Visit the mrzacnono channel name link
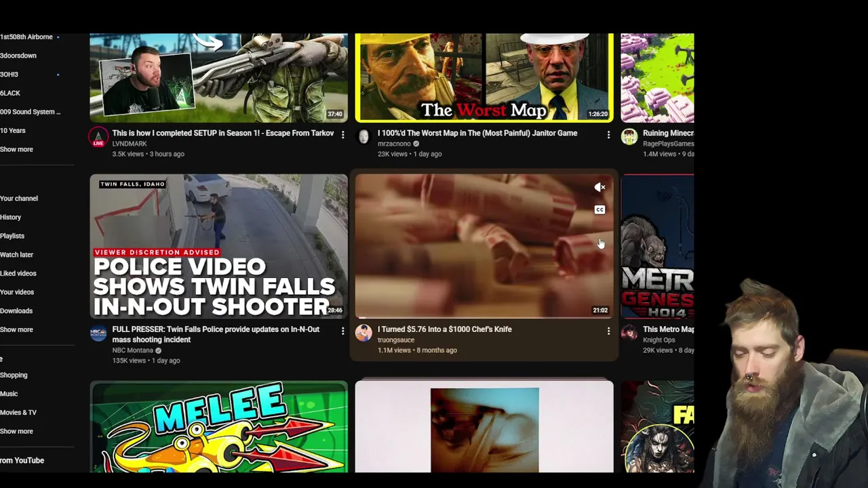The width and height of the screenshot is (868, 488). [394, 144]
